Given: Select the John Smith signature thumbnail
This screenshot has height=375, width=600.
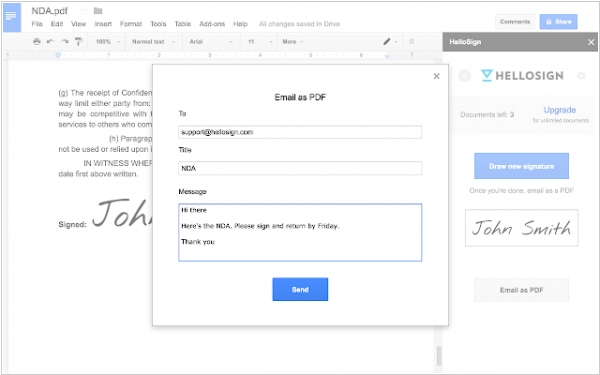Looking at the screenshot, I should 522,228.
